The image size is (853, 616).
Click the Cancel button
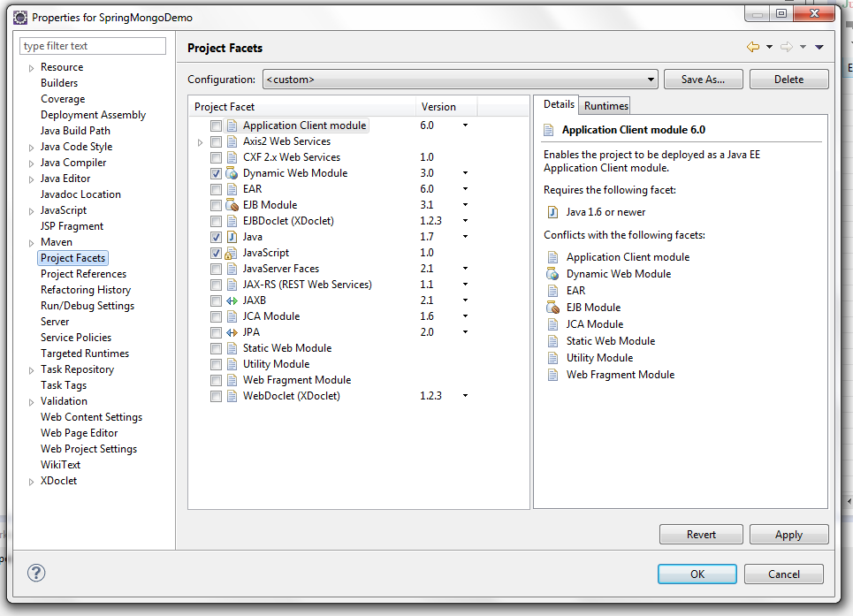tap(783, 574)
